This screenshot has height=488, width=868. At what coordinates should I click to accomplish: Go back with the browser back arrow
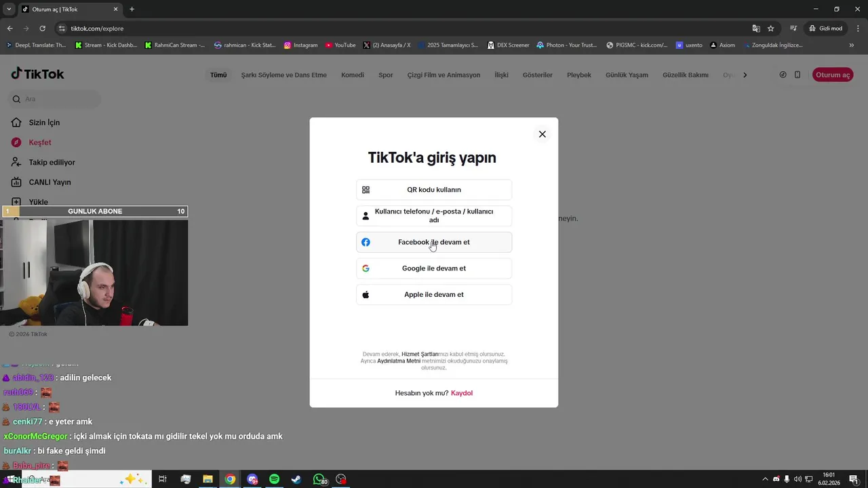click(9, 28)
